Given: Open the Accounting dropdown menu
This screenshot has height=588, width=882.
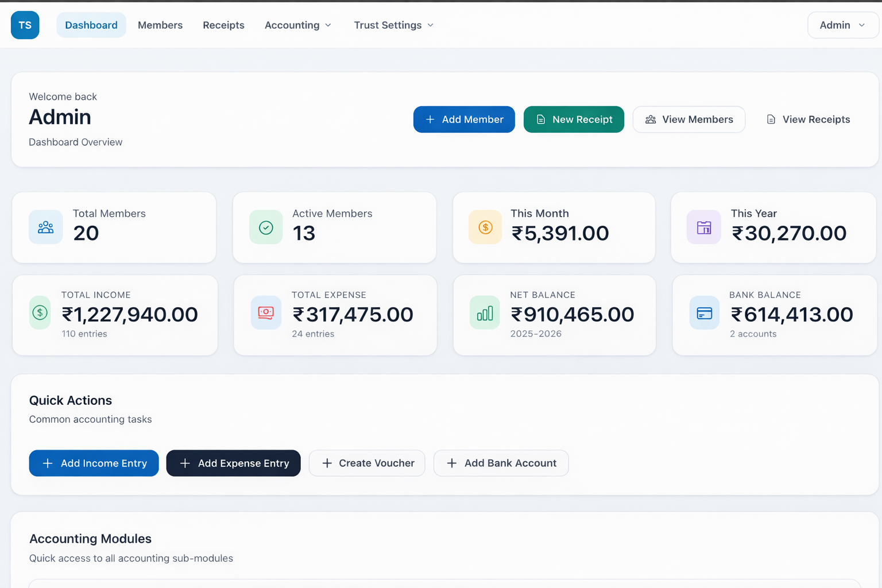Looking at the screenshot, I should tap(298, 25).
